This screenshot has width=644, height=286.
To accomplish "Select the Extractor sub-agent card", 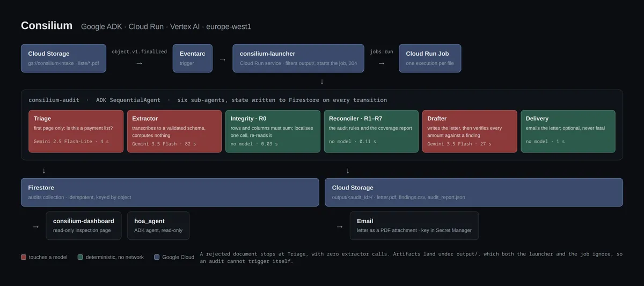I will coord(174,131).
